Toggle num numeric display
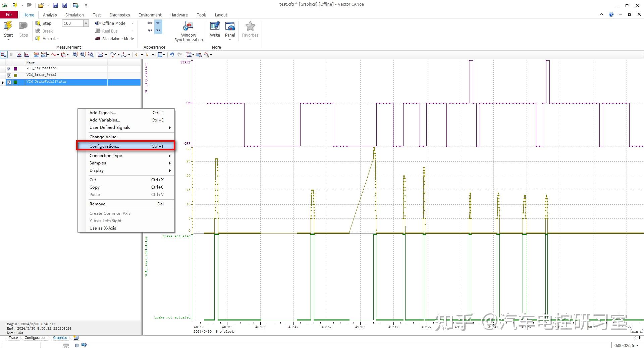 click(158, 30)
